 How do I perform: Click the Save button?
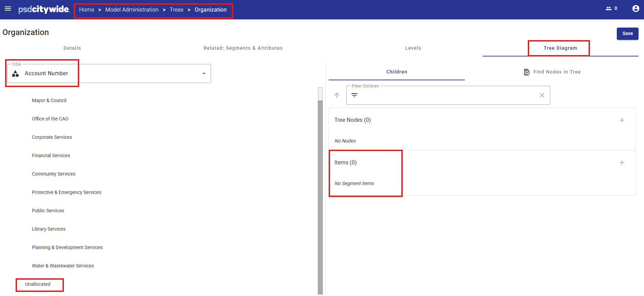point(627,33)
